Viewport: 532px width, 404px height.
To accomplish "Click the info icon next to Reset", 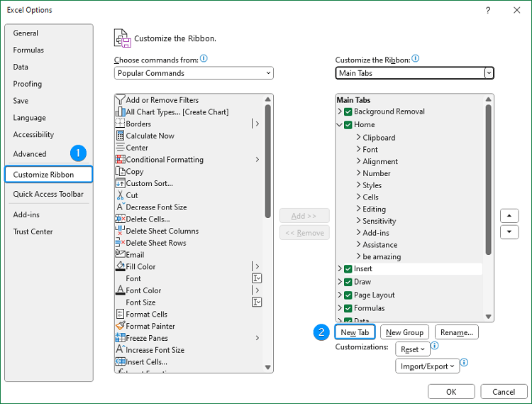I will point(435,346).
